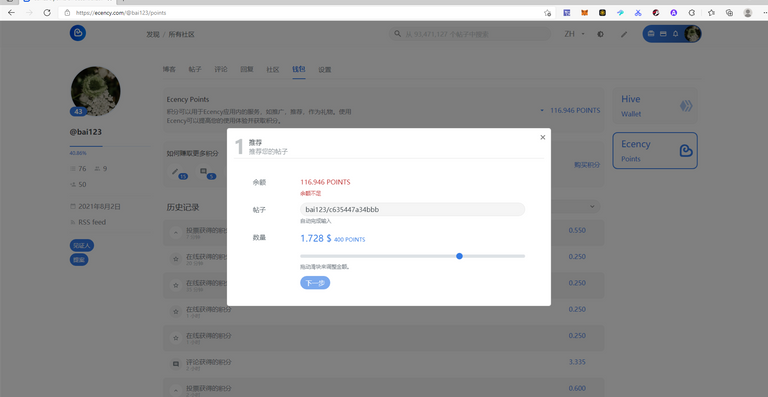Click the purple round A extension icon

tap(673, 13)
